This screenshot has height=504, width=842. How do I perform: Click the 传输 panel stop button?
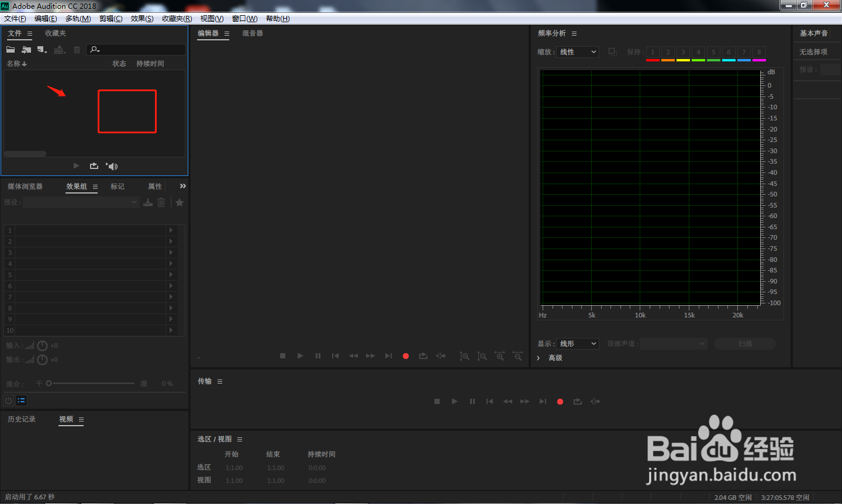click(437, 401)
